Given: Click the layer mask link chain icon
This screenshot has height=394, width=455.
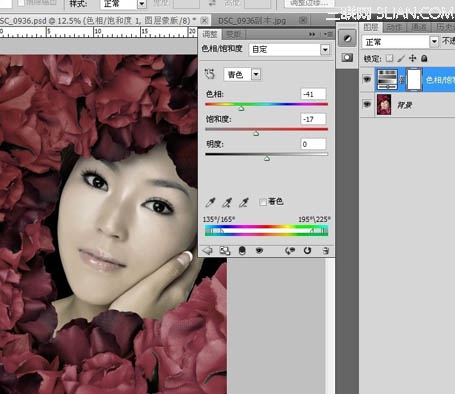Looking at the screenshot, I should tap(402, 80).
